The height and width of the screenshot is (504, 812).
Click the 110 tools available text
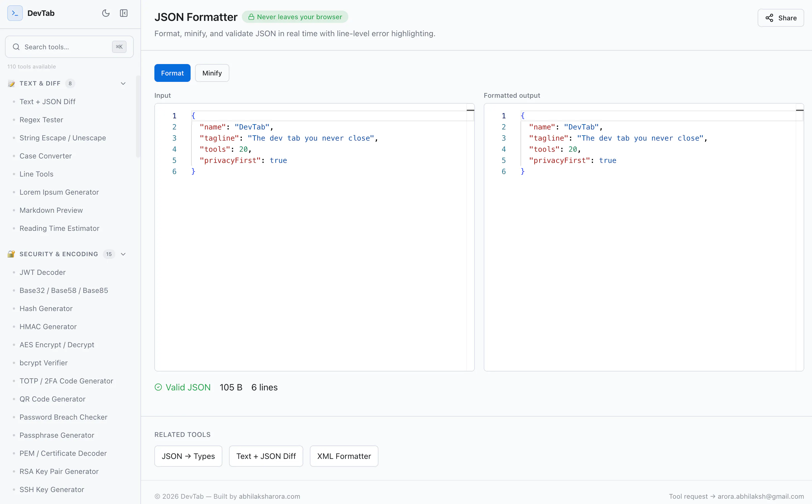coord(32,66)
